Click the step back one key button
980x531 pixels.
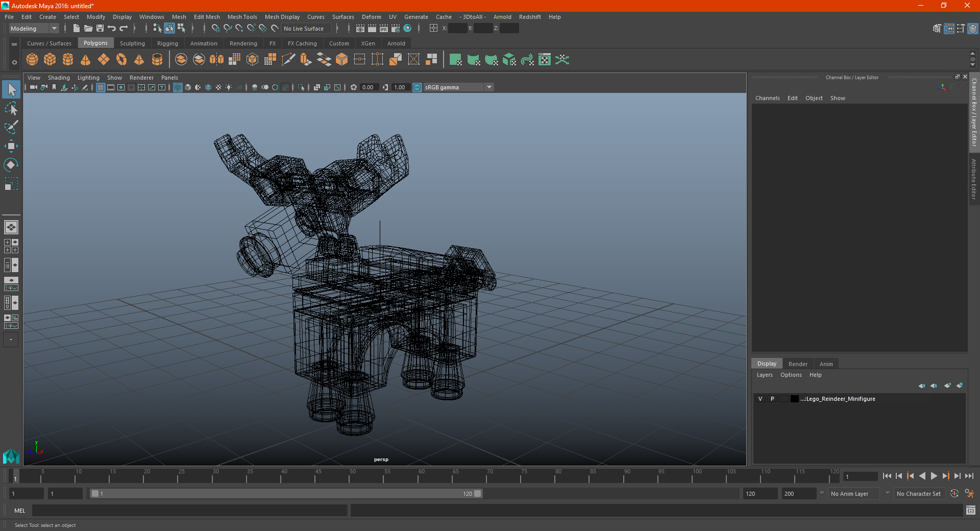coord(910,476)
